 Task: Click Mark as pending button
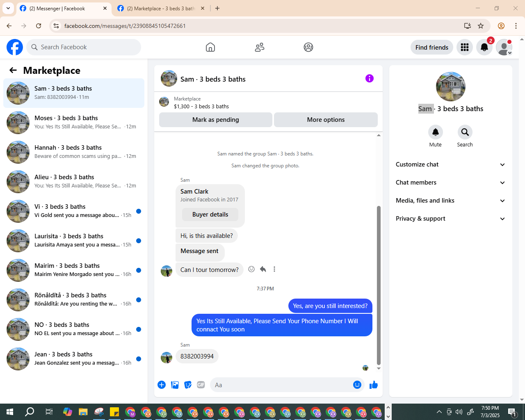pyautogui.click(x=216, y=120)
